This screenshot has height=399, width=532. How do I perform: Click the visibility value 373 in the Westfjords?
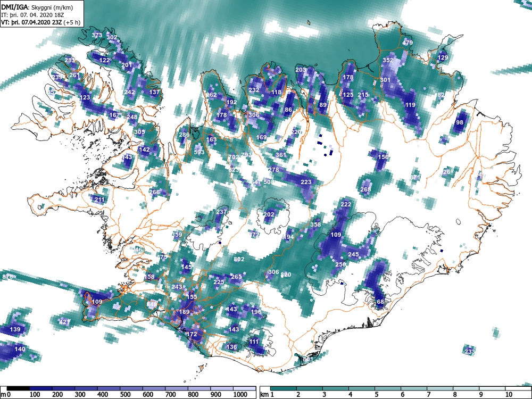coord(97,35)
